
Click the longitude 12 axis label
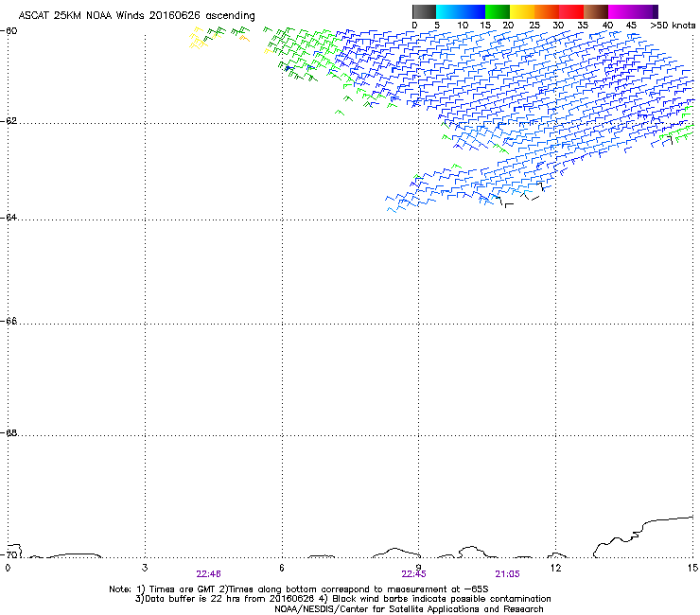556,568
